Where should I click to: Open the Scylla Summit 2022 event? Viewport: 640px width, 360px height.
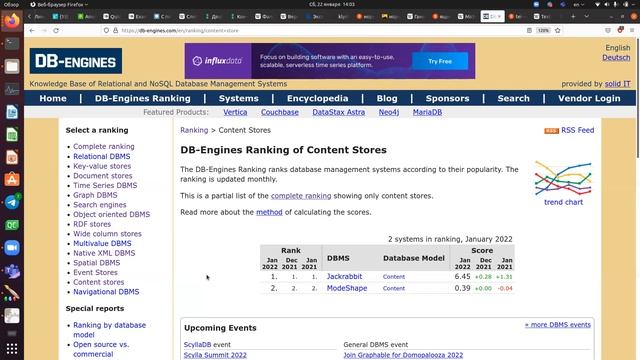click(x=215, y=355)
